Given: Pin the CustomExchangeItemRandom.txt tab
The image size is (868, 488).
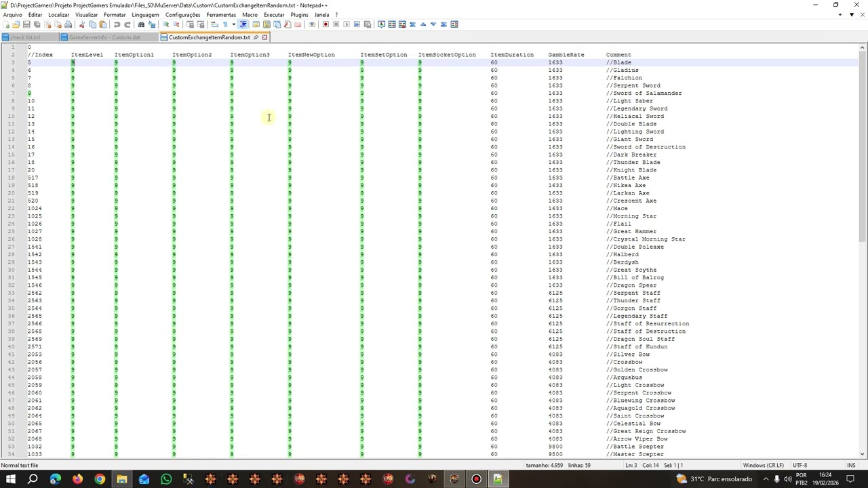Looking at the screenshot, I should pyautogui.click(x=256, y=37).
